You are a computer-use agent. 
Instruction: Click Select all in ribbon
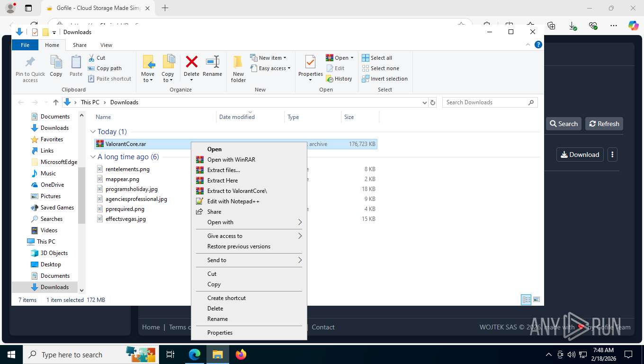tap(377, 58)
